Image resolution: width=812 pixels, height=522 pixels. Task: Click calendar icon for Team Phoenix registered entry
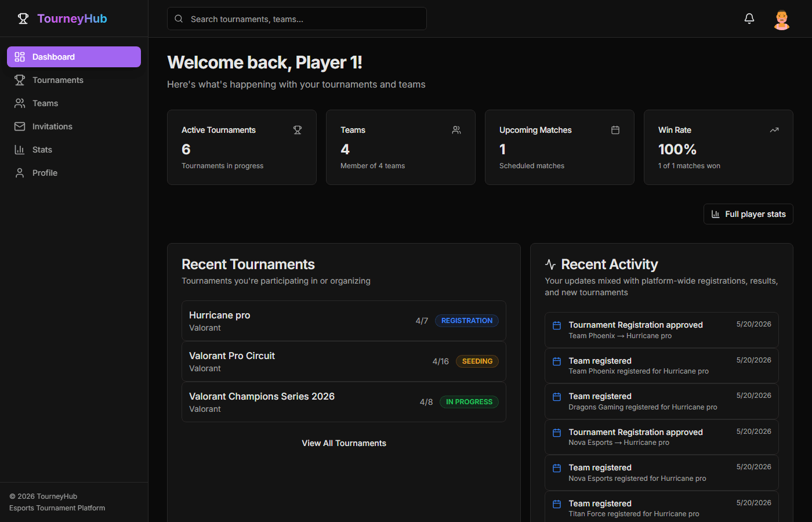pos(557,361)
